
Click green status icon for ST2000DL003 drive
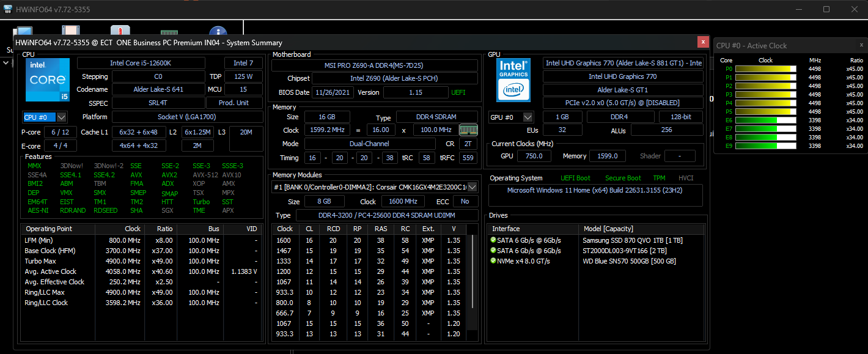[x=493, y=251]
